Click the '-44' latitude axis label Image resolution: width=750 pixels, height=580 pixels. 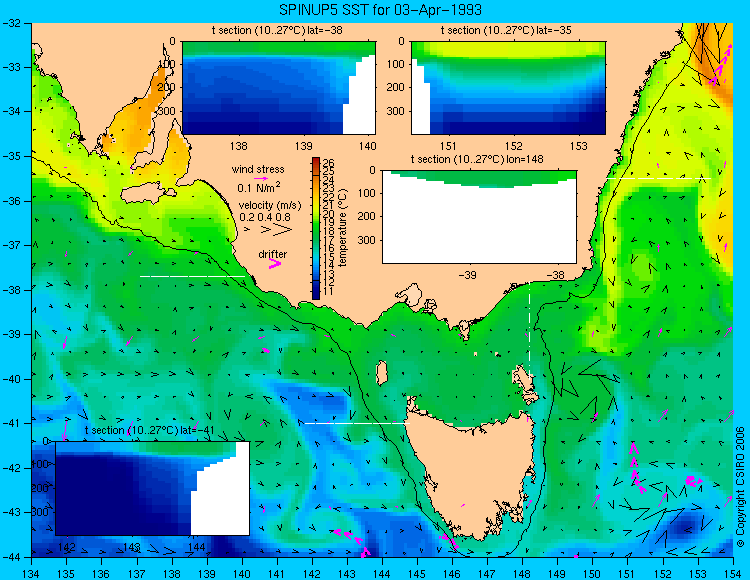pyautogui.click(x=11, y=557)
